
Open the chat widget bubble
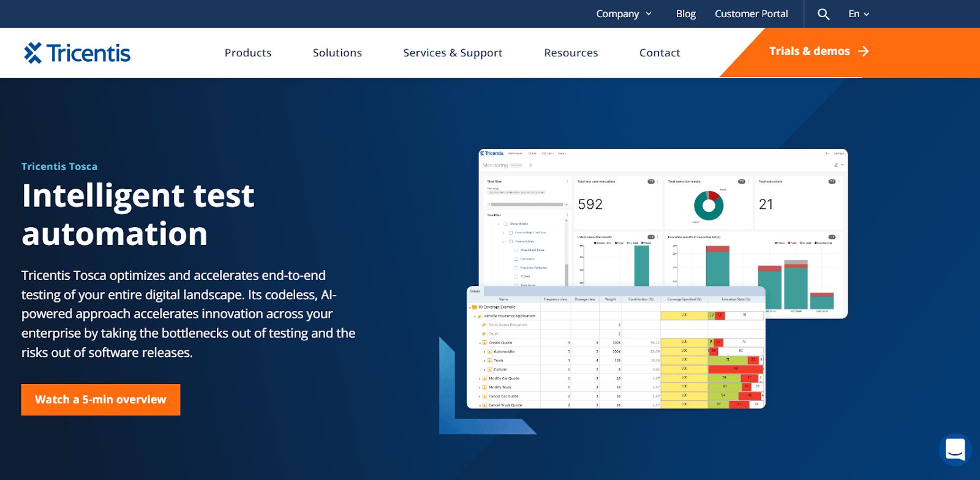[955, 449]
